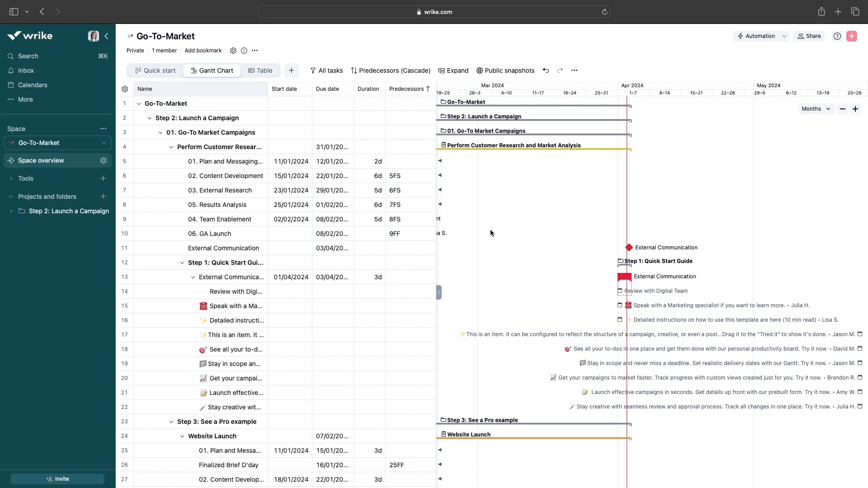The image size is (868, 488).
Task: Open Space overview settings gear
Action: (104, 160)
